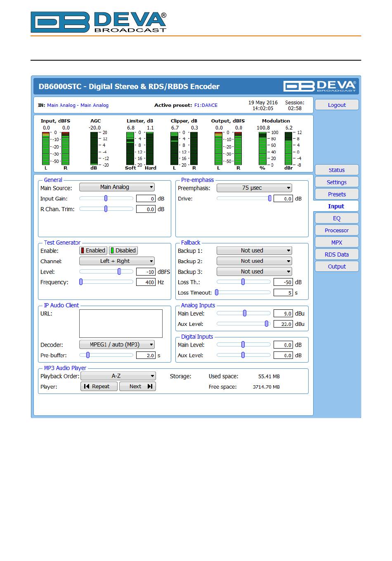Screen dimensions: 392x561
Task: Click the 55.41 MB used space value
Action: [x=269, y=377]
